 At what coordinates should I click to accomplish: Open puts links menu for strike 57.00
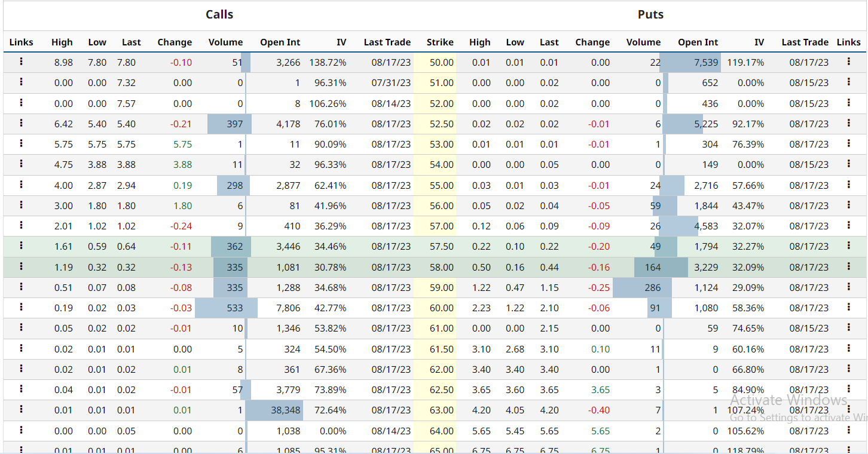coord(848,225)
